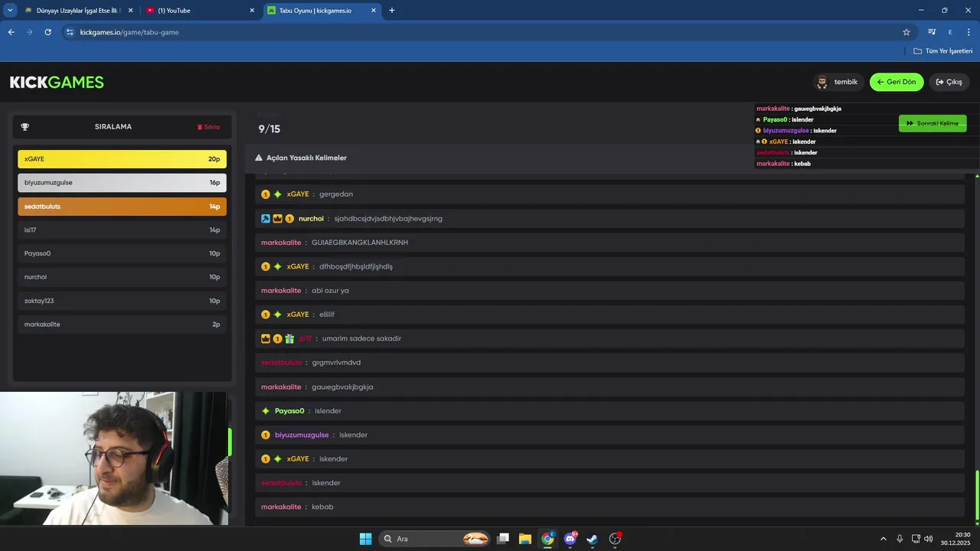Select biyuzumuzgulse 16p ranking row
This screenshot has width=980, height=551.
[x=122, y=183]
